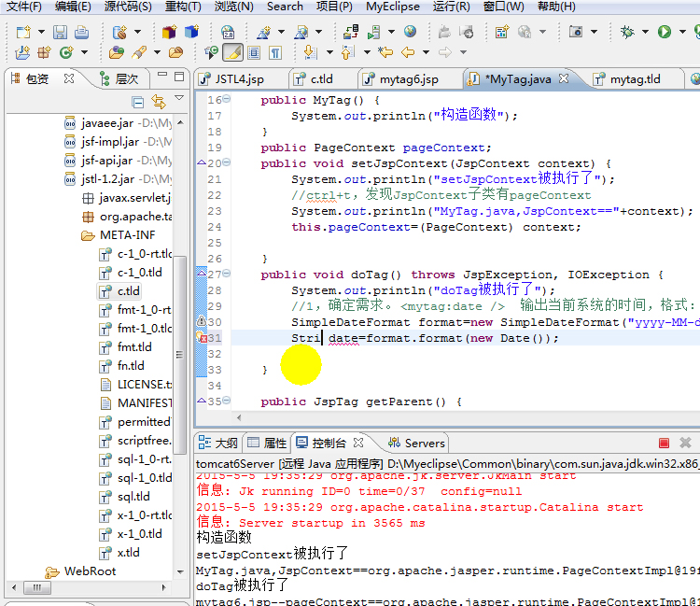The width and height of the screenshot is (700, 606).
Task: Click red Terminate button in console
Action: (664, 443)
